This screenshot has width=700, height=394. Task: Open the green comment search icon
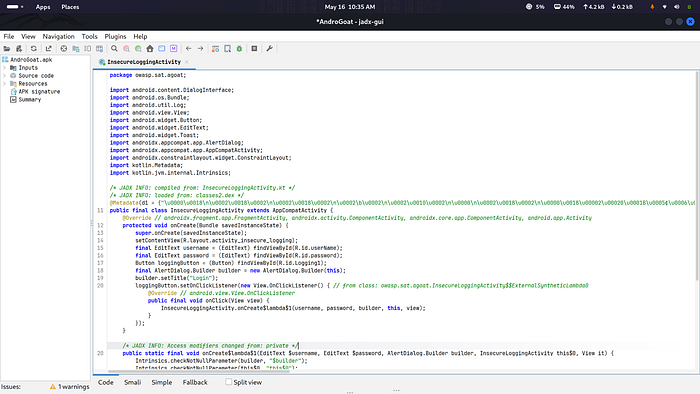[138, 49]
